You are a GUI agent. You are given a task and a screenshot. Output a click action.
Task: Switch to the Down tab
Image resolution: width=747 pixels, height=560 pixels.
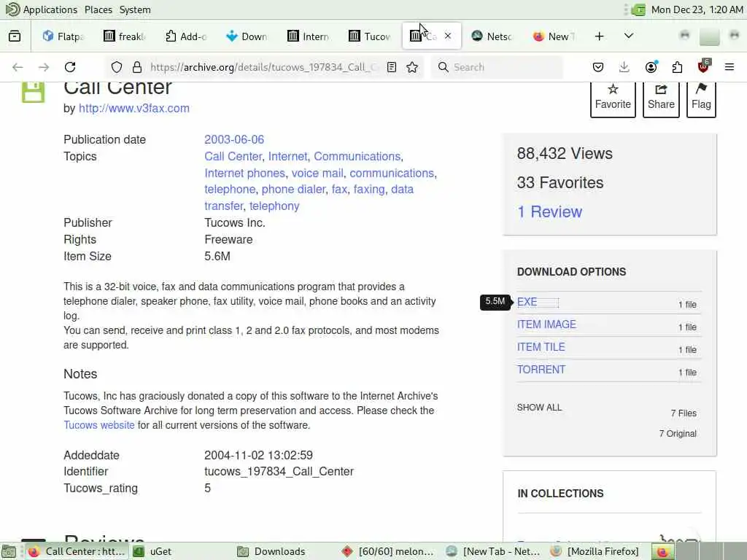coord(247,36)
